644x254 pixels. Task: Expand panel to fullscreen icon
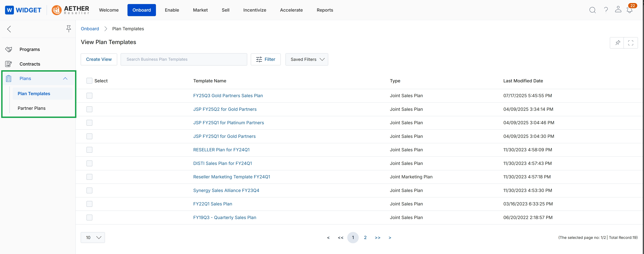point(631,43)
